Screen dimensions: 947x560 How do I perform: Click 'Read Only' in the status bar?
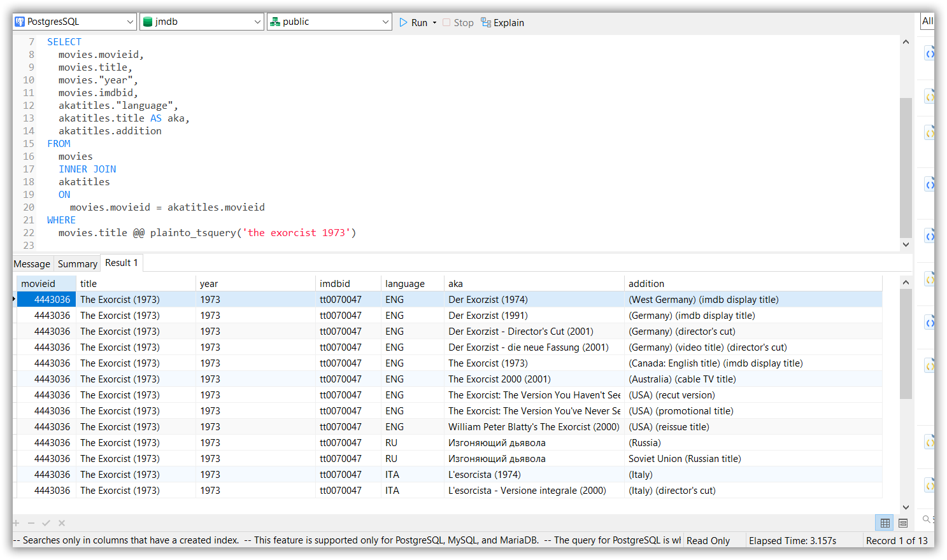click(x=708, y=541)
